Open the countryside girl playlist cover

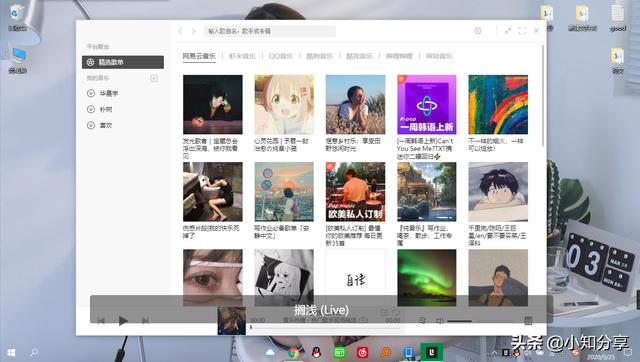pos(355,104)
